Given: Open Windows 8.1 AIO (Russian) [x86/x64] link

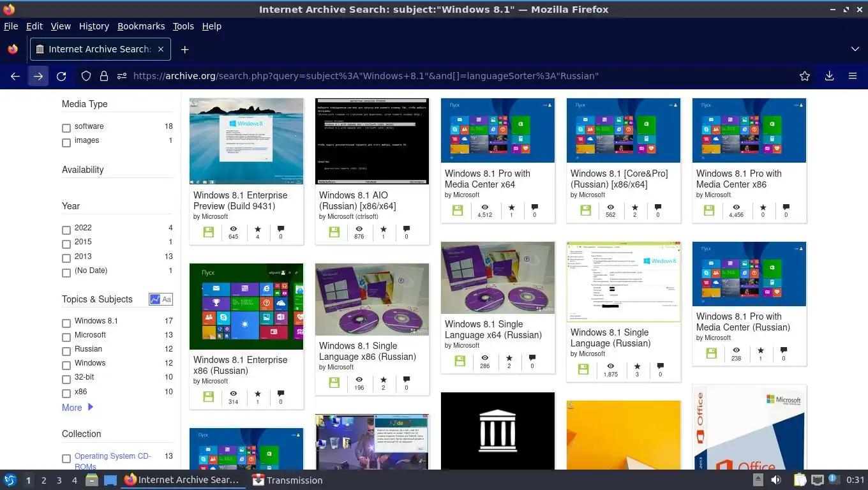Looking at the screenshot, I should (x=357, y=200).
